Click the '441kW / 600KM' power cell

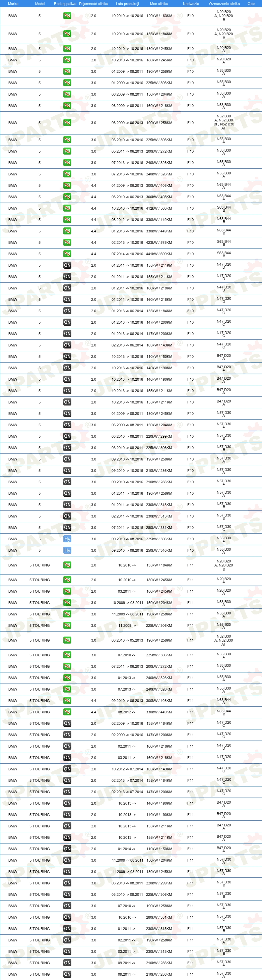[159, 254]
